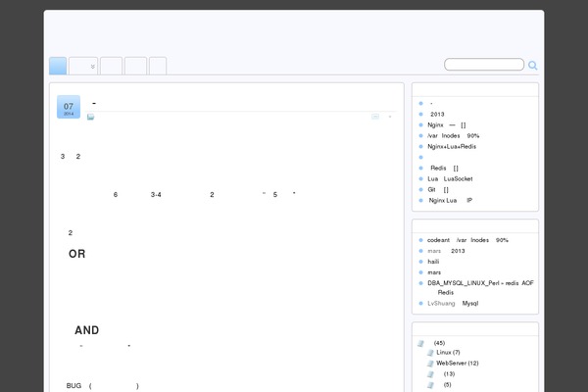Expand the navigation tab with double chevron
This screenshot has height=392, width=588.
(83, 66)
